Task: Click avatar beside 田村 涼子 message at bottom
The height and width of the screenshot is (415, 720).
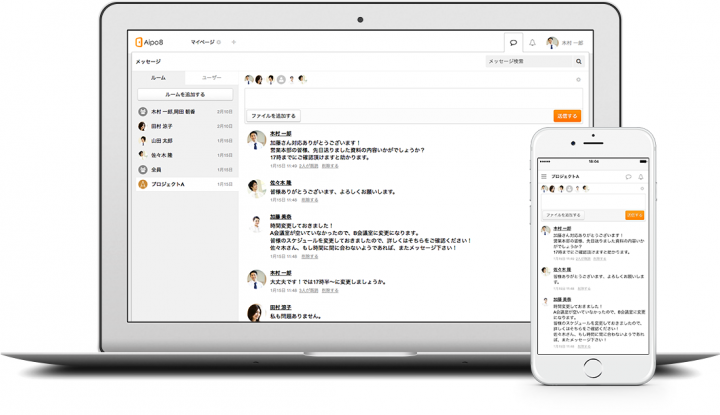Action: pos(256,313)
